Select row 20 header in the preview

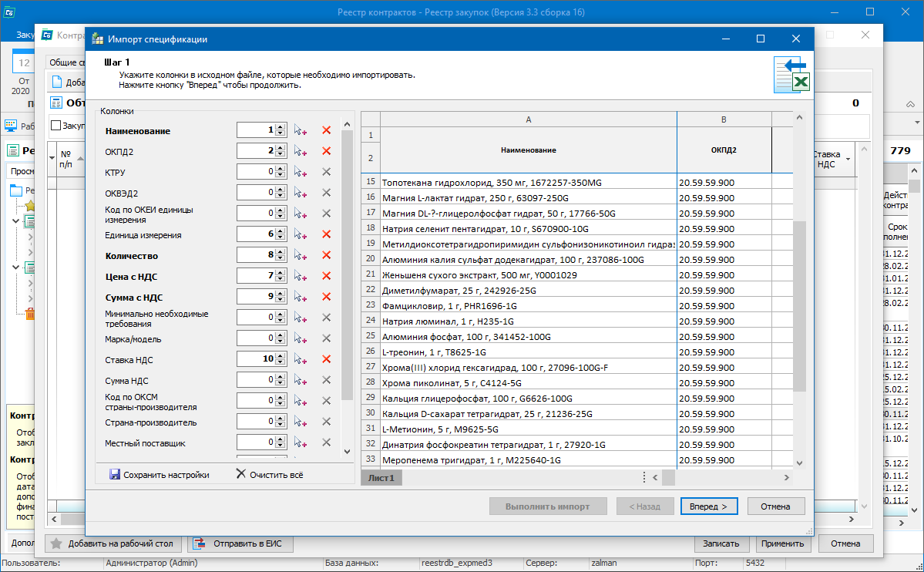click(x=371, y=259)
